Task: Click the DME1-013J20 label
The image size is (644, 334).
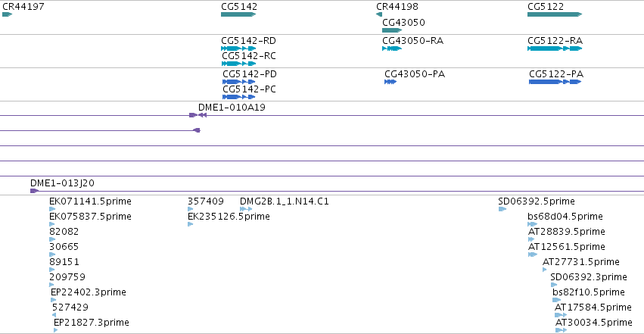Action: tap(62, 183)
